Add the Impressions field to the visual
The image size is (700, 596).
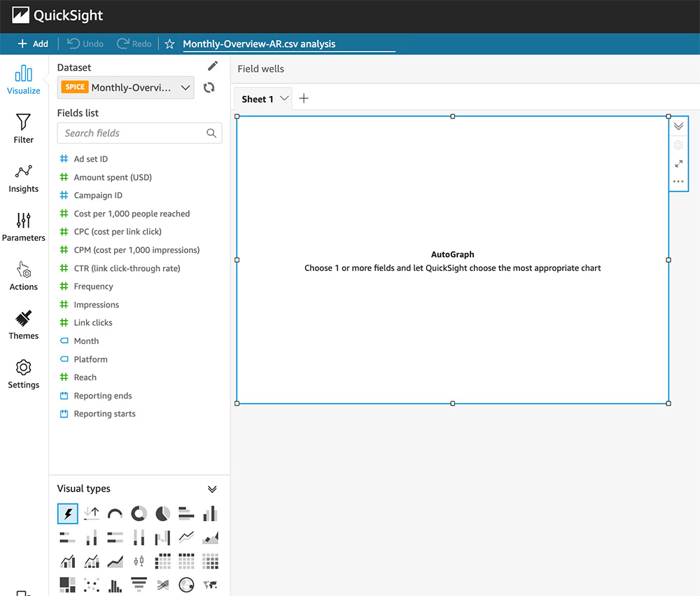click(97, 305)
